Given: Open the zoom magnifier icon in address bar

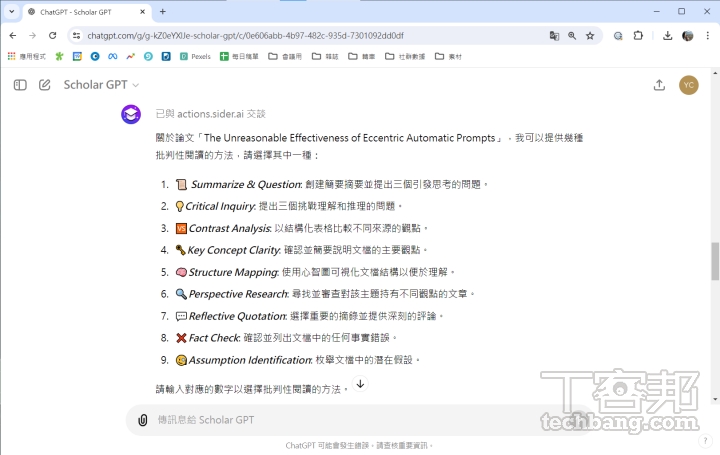Looking at the screenshot, I should pyautogui.click(x=572, y=35).
